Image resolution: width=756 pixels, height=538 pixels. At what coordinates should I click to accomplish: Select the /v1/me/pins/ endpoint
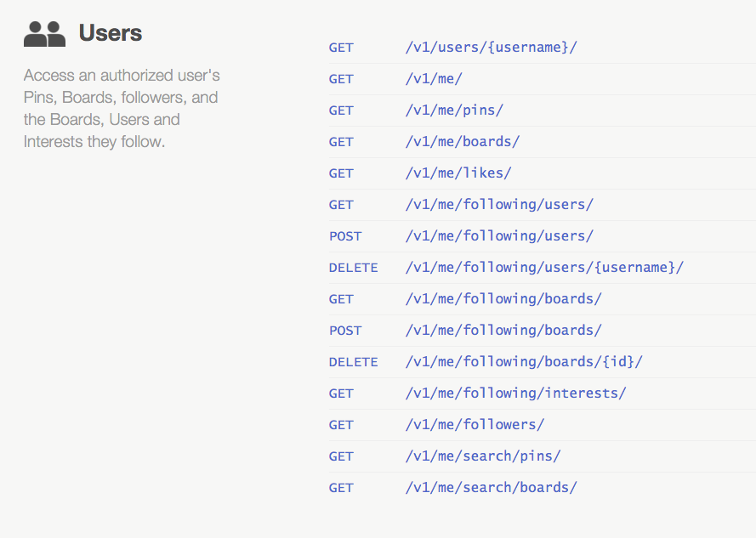point(454,110)
